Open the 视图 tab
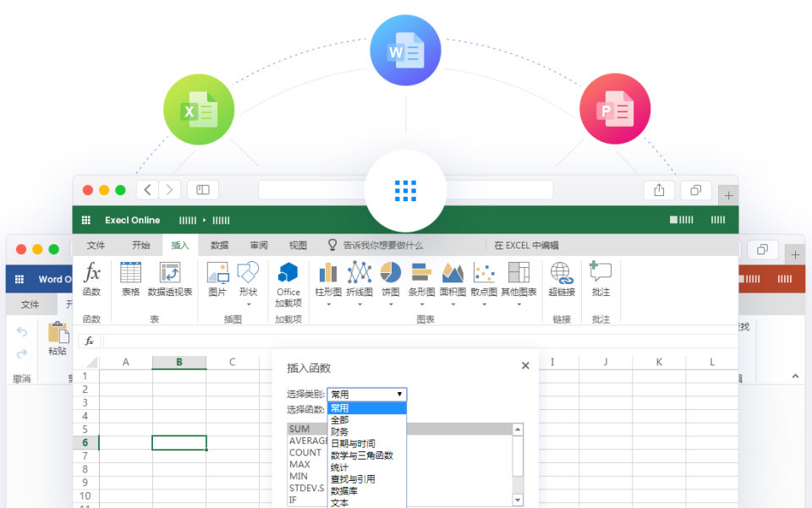Viewport: 812px width, 508px height. click(x=298, y=245)
